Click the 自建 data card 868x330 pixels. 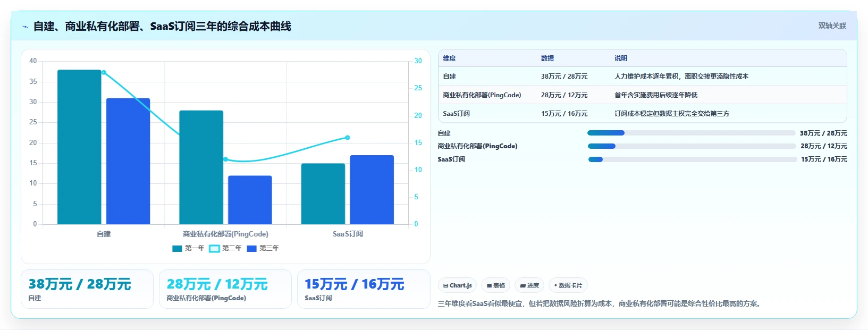87,289
